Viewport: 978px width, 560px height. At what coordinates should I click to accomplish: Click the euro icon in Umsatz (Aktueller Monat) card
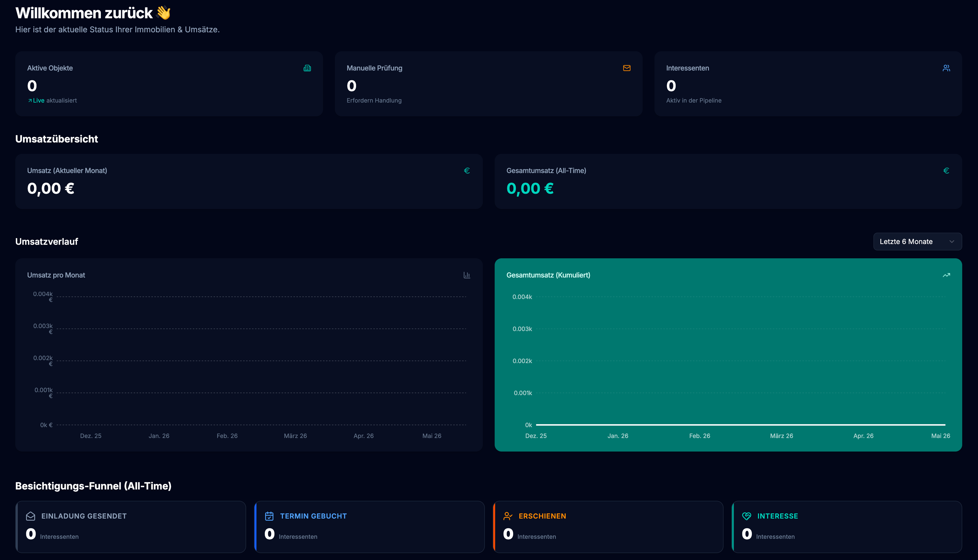click(467, 170)
